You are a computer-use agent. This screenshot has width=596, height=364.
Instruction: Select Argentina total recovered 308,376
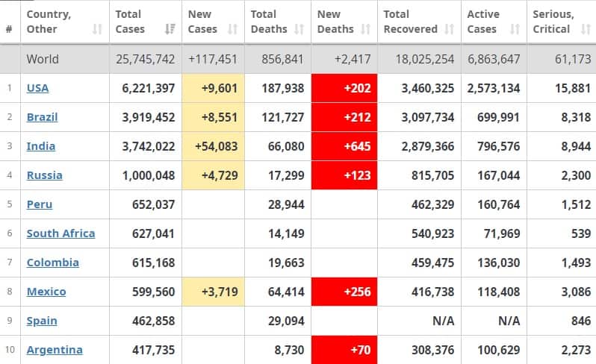[433, 350]
